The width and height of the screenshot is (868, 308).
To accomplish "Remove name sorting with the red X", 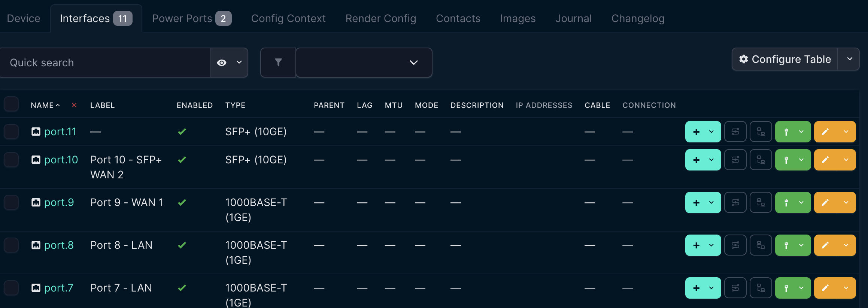I will coord(74,105).
